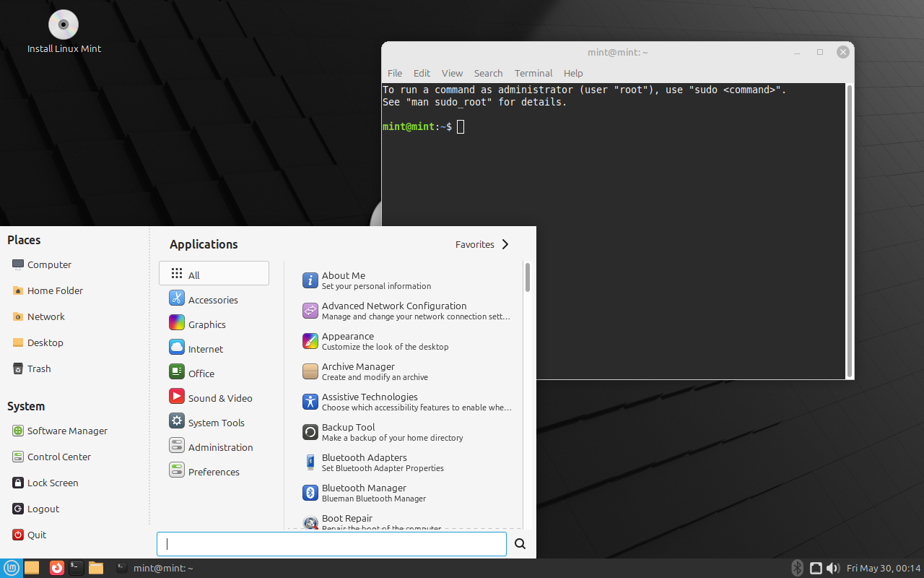Open Network place
The height and width of the screenshot is (578, 924).
(x=39, y=316)
